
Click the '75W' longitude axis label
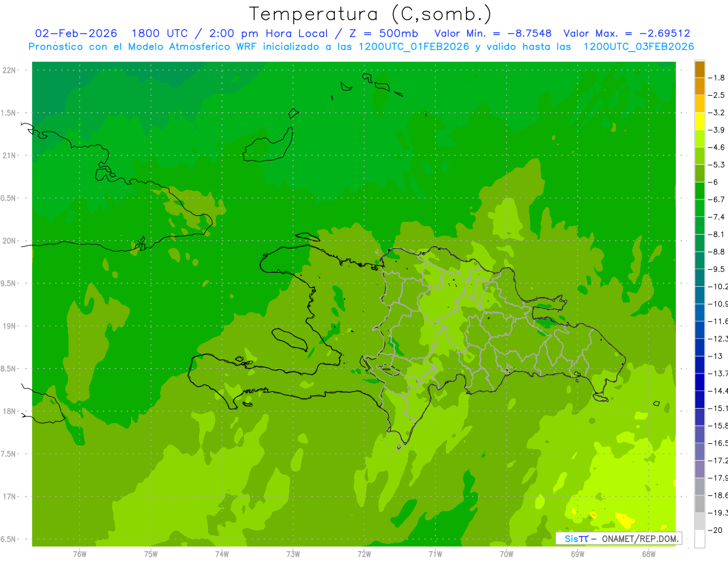click(151, 554)
